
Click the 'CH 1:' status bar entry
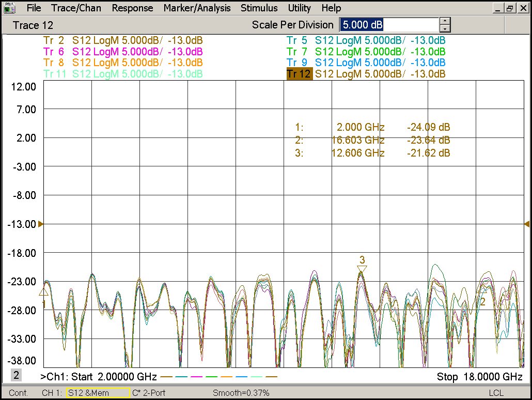(x=52, y=393)
